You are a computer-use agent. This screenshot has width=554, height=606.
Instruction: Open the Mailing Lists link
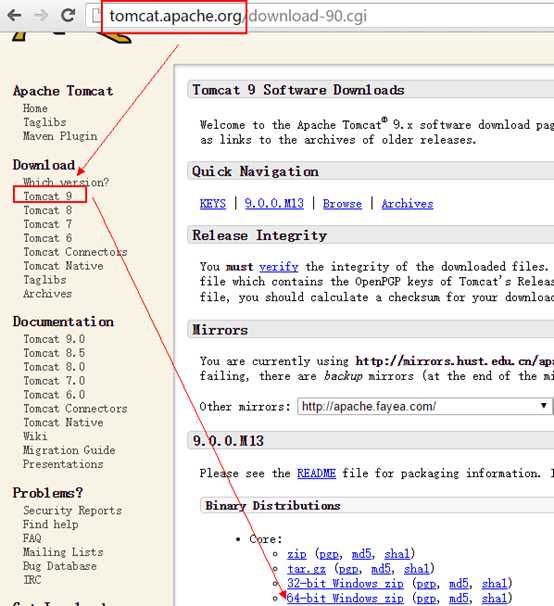coord(63,552)
